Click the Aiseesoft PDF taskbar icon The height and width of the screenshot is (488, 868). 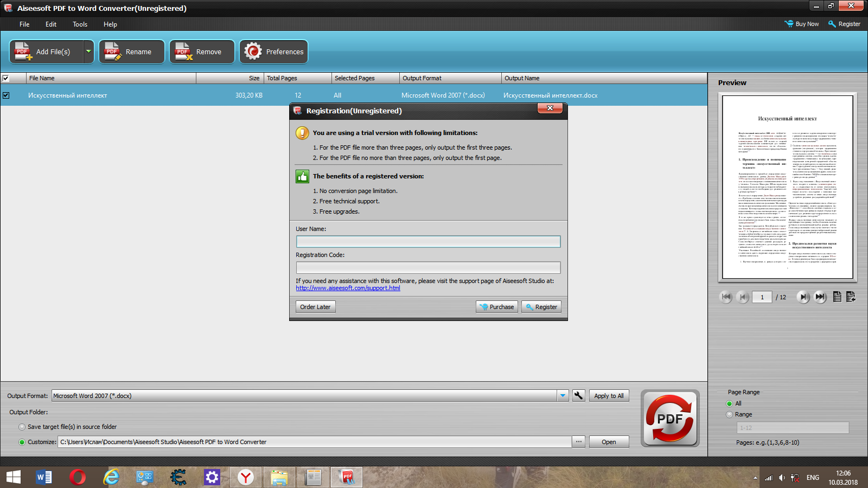(x=347, y=477)
